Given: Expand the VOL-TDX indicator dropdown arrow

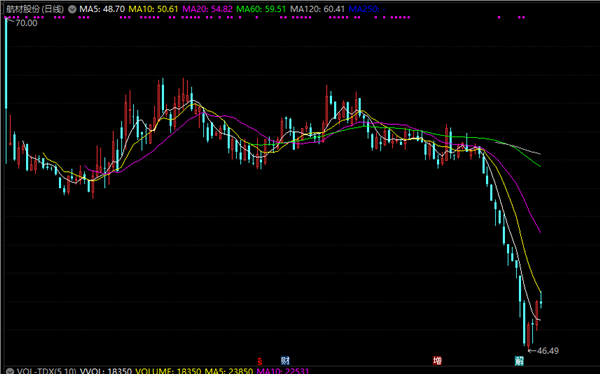Looking at the screenshot, I should pyautogui.click(x=10, y=371).
